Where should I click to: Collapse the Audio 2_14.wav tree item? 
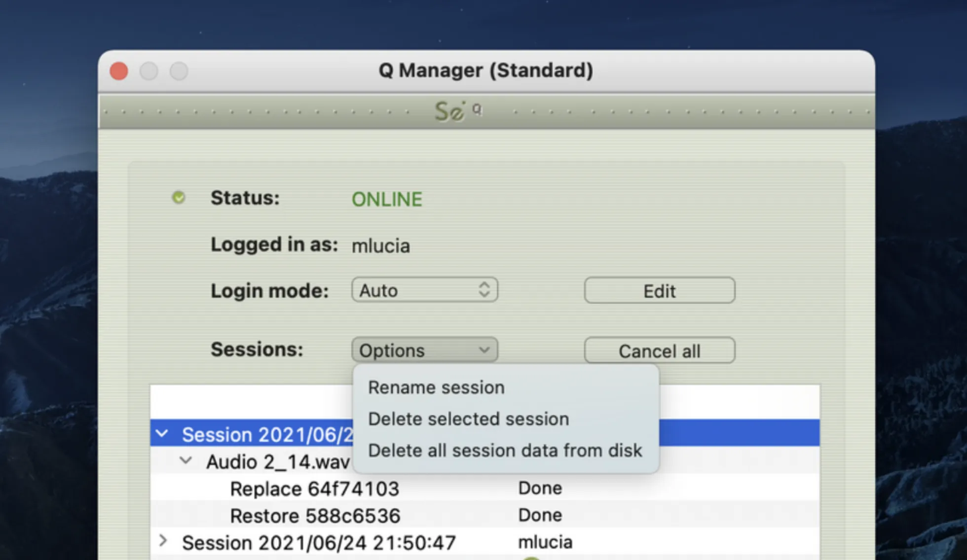(186, 461)
